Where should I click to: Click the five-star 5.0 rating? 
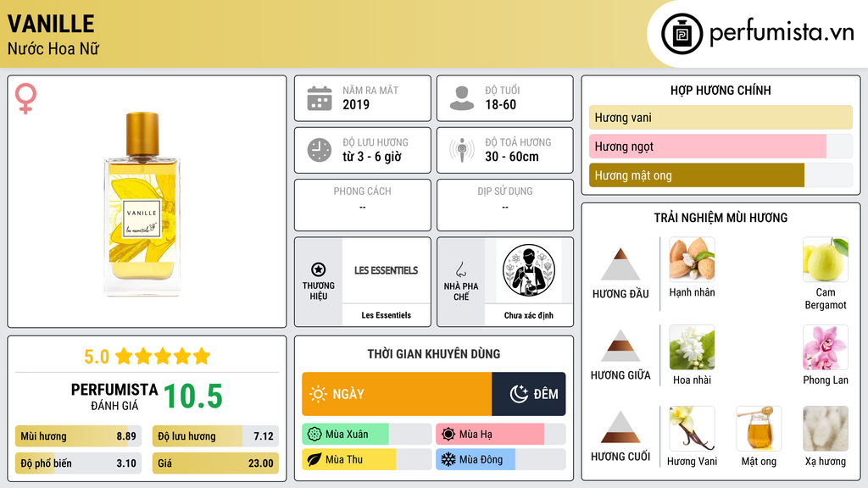click(x=147, y=357)
